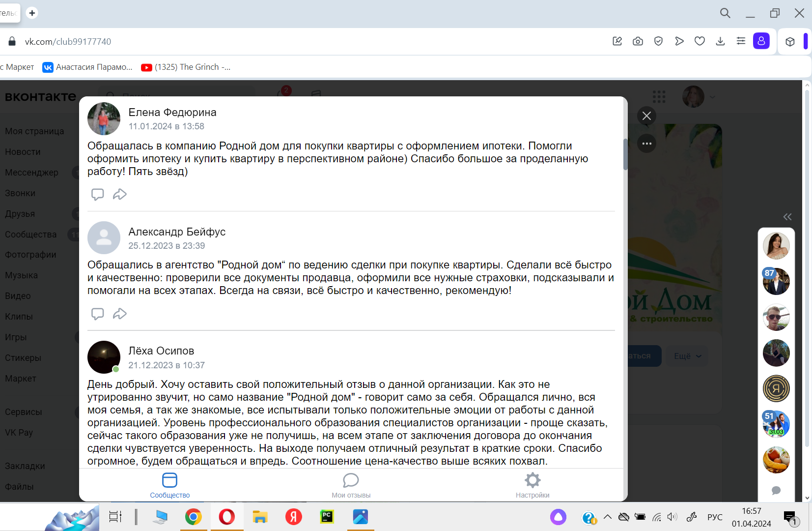Open the shield protection icon
This screenshot has height=531, width=812.
(658, 41)
